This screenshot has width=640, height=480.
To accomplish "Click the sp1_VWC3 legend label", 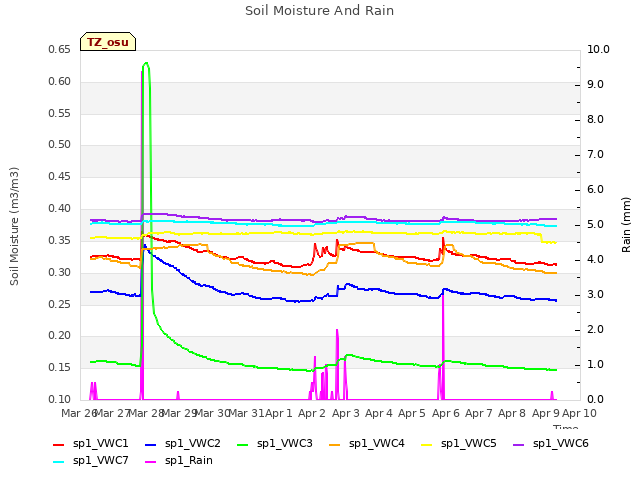I will coord(284,444).
